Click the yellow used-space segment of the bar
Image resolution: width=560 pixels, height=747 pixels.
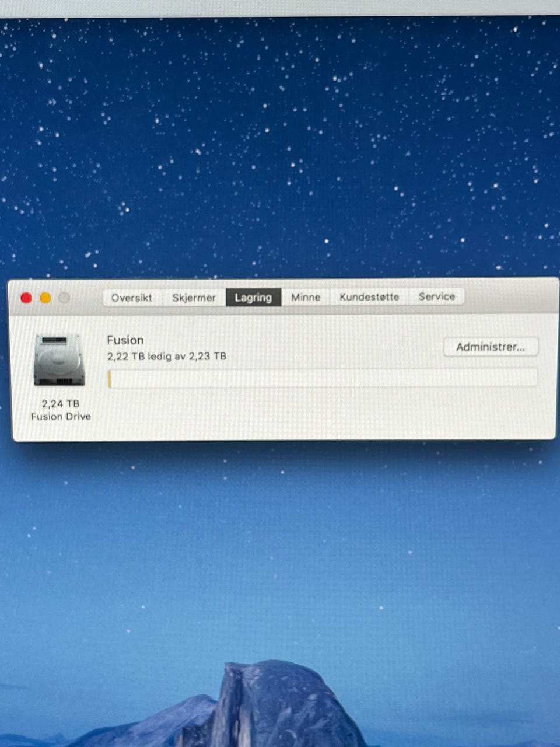pyautogui.click(x=110, y=378)
